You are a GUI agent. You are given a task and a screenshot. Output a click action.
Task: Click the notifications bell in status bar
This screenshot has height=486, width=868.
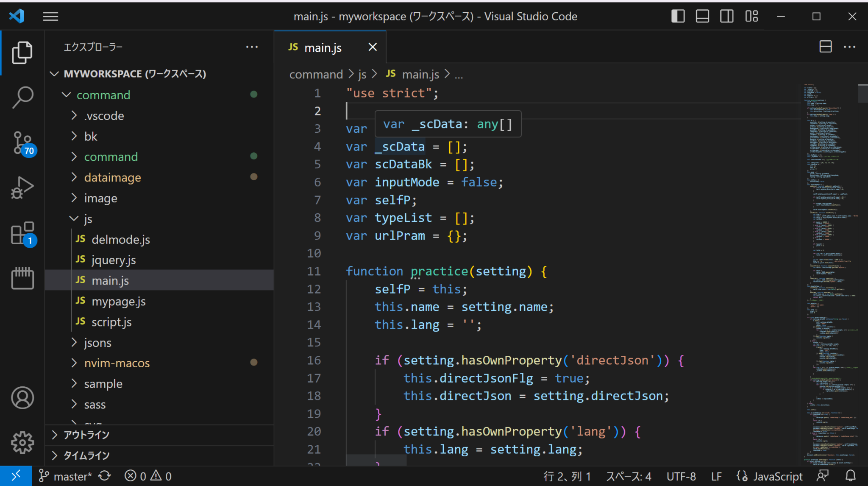(x=850, y=476)
